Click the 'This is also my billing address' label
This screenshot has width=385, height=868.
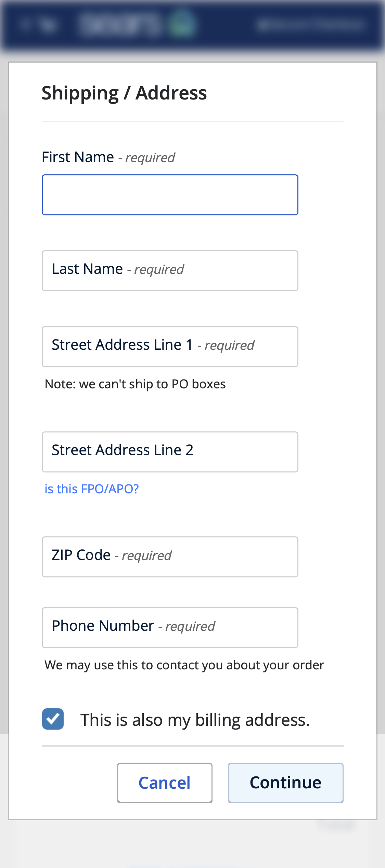tap(195, 720)
